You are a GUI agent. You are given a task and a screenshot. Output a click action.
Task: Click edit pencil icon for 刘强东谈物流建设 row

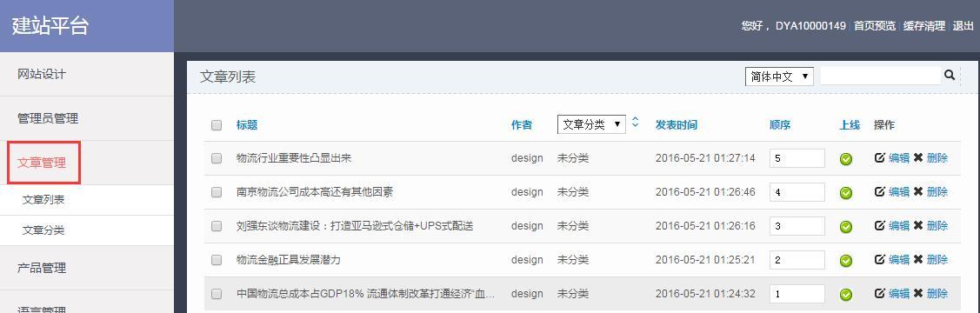[879, 225]
